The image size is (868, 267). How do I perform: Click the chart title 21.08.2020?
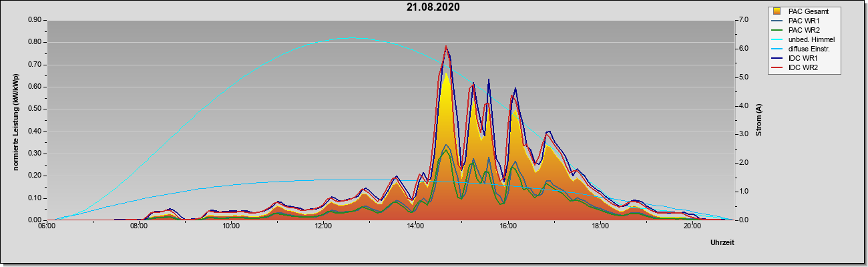click(433, 7)
